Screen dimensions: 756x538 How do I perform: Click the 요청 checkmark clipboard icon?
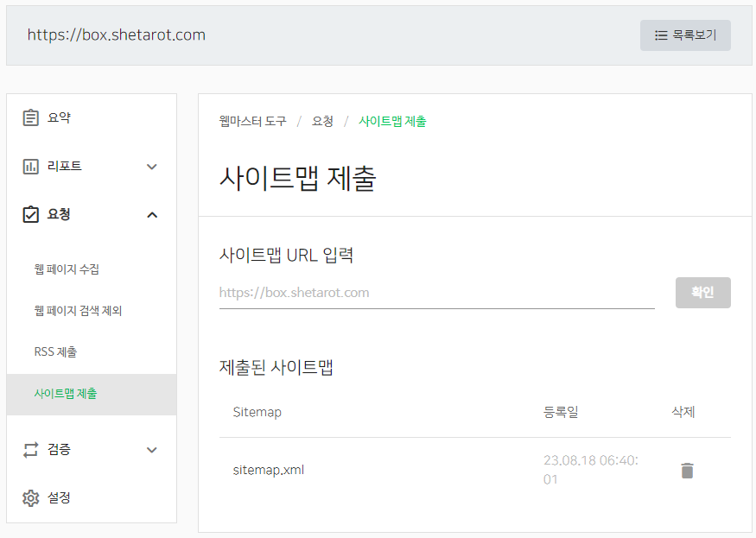(x=31, y=214)
